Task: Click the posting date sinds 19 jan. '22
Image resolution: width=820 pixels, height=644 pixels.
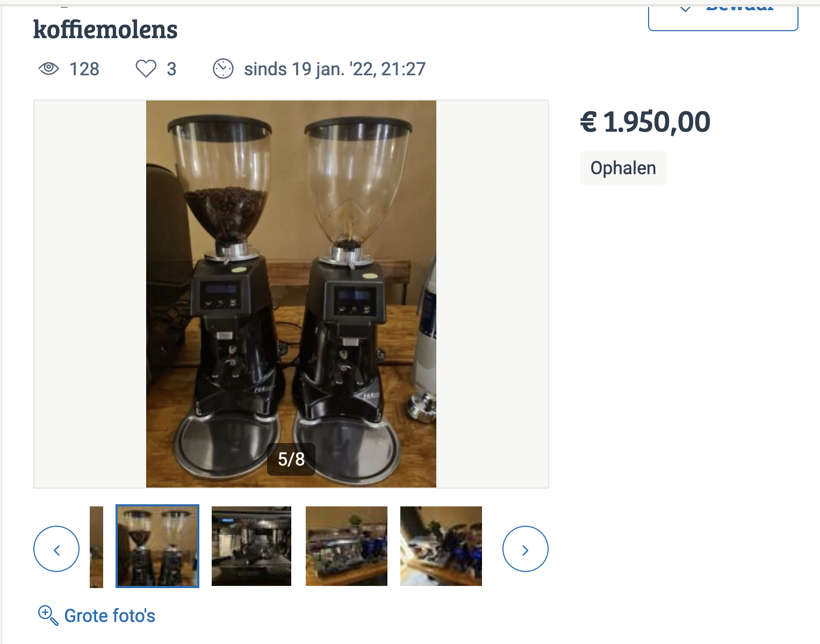Action: [x=335, y=69]
